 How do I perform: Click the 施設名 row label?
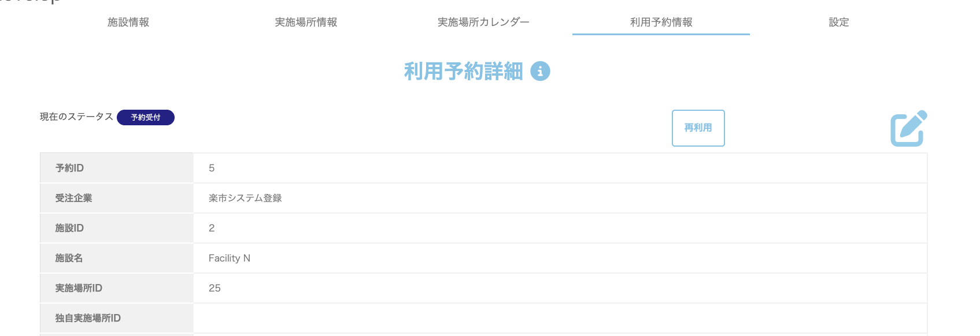click(x=69, y=258)
